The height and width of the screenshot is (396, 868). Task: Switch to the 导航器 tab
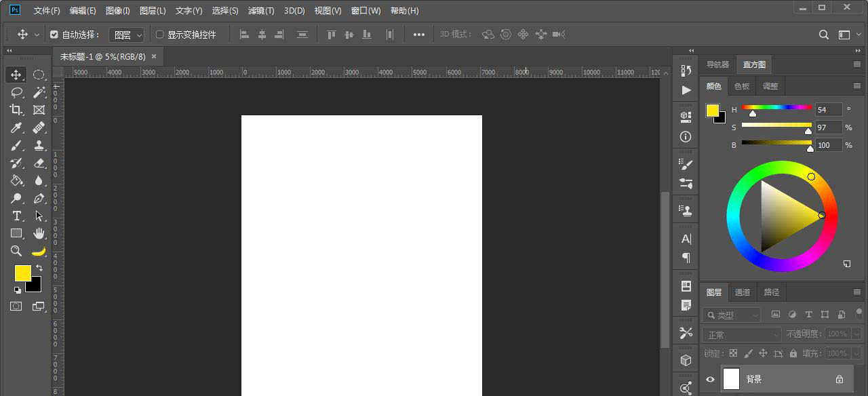point(717,64)
